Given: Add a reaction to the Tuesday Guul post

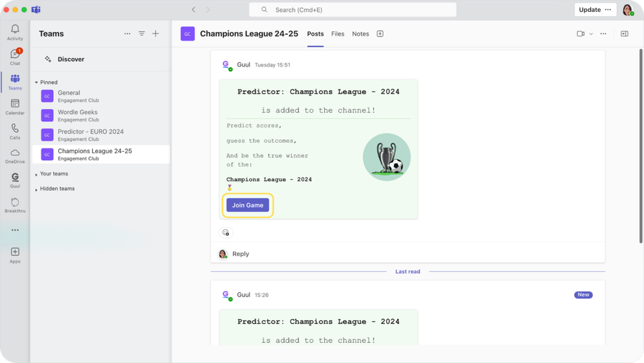Looking at the screenshot, I should (x=226, y=233).
